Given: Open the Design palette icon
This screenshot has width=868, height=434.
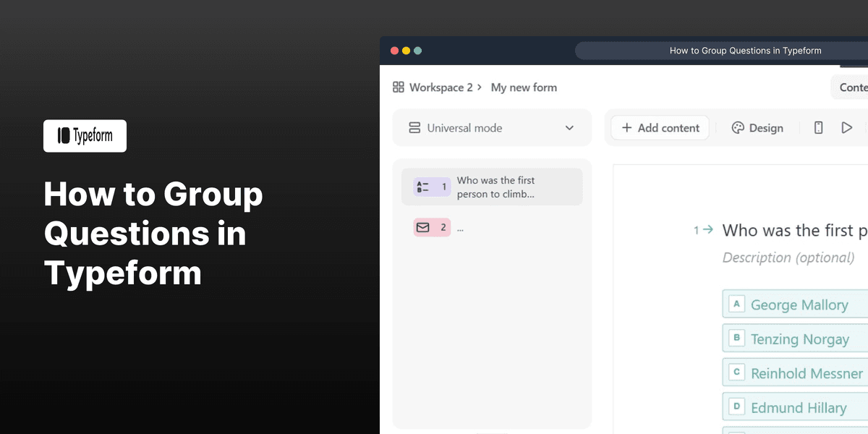Looking at the screenshot, I should coord(737,127).
